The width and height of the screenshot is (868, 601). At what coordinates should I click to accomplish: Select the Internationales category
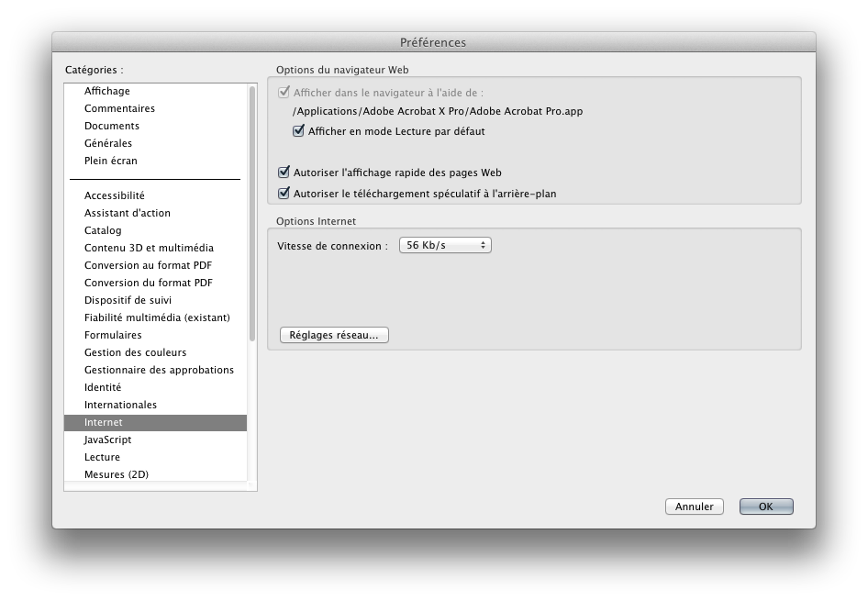[x=155, y=405]
